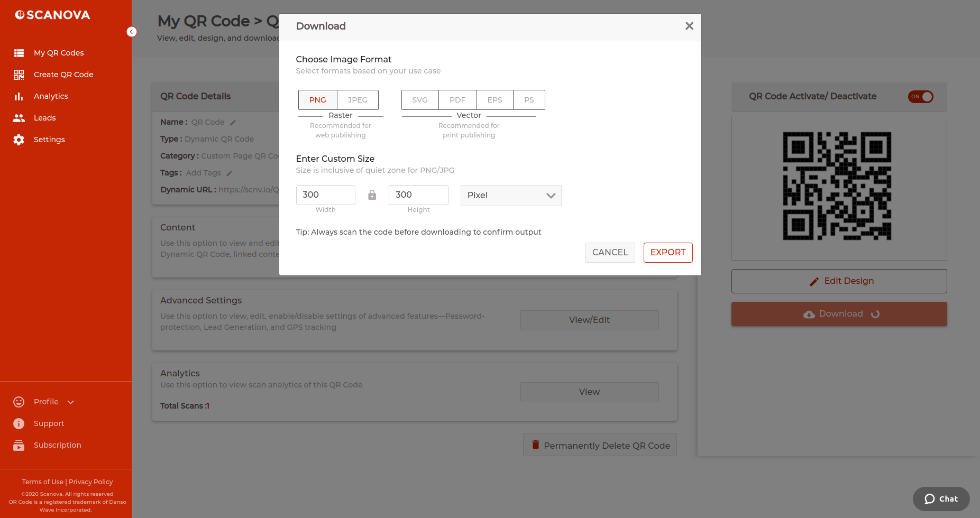Click the Edit Design button

tap(839, 281)
